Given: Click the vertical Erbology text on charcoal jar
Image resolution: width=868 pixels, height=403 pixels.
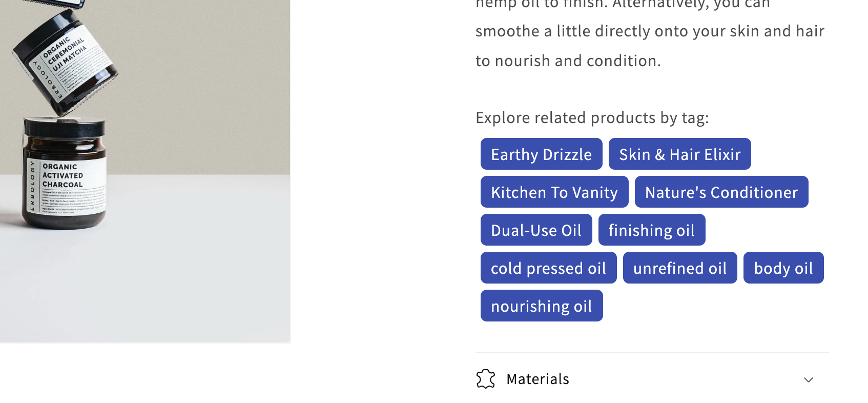Looking at the screenshot, I should tap(32, 186).
